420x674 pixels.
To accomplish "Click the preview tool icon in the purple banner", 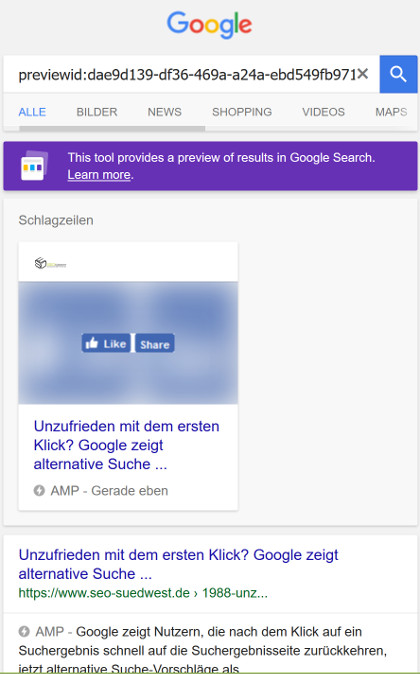I will pos(34,165).
